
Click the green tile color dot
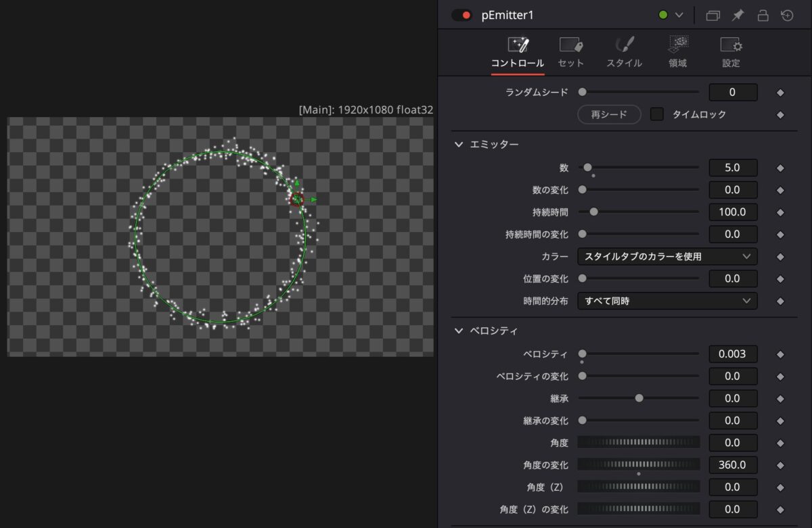coord(663,15)
